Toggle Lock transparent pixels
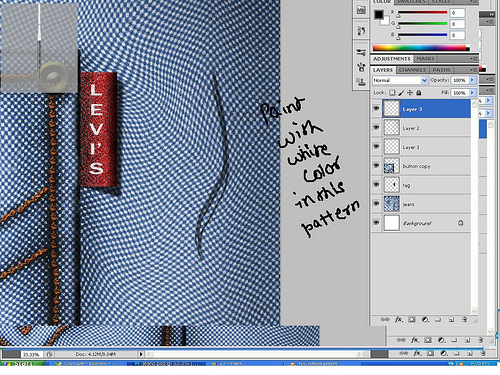The width and height of the screenshot is (500, 375). (x=393, y=93)
